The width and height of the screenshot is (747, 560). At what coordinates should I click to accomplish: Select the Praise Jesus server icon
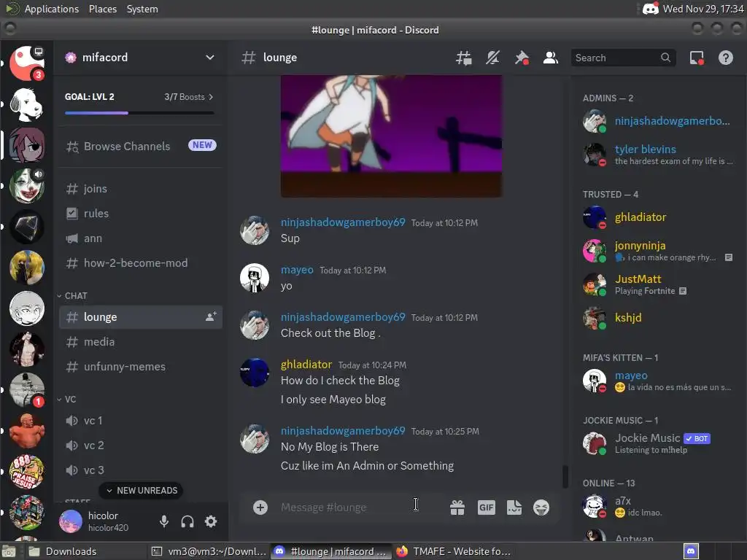(27, 472)
